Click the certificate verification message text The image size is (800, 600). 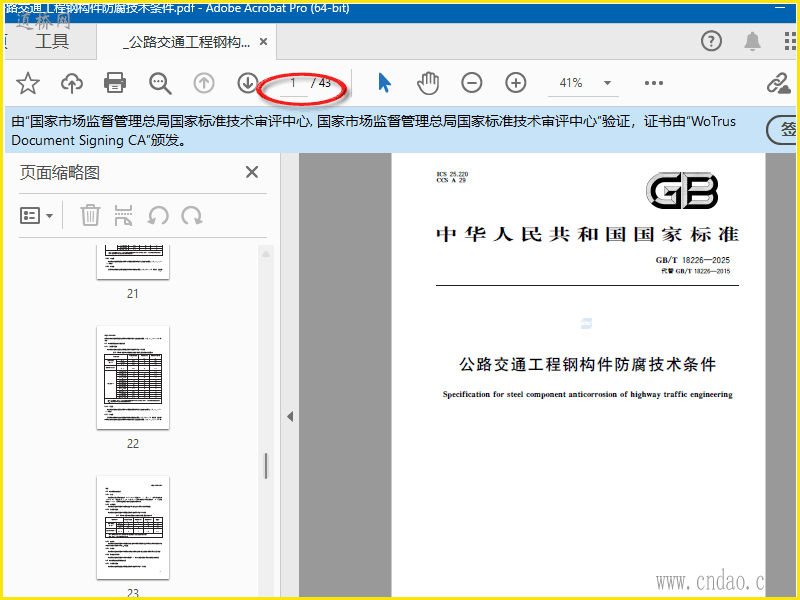[373, 131]
